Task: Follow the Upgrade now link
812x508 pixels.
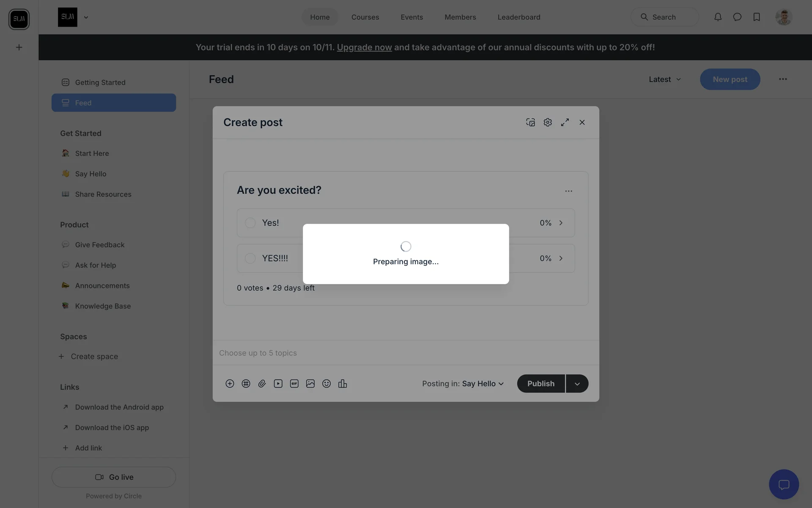Action: pyautogui.click(x=364, y=47)
